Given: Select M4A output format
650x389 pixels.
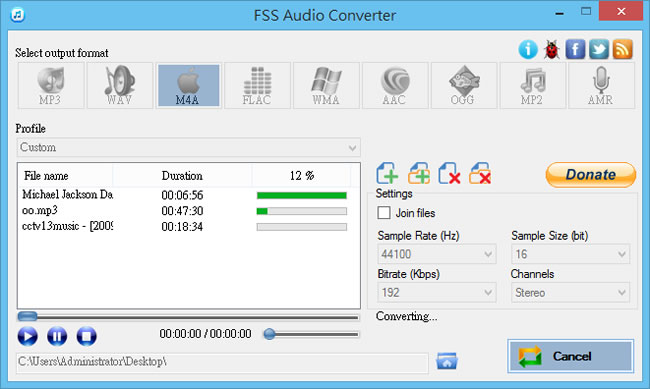Looking at the screenshot, I should (x=189, y=85).
